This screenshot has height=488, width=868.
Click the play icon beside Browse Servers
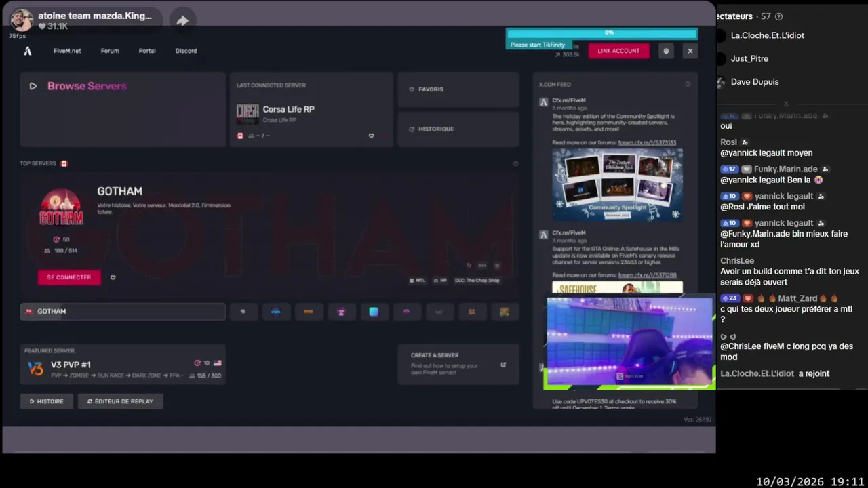[33, 86]
